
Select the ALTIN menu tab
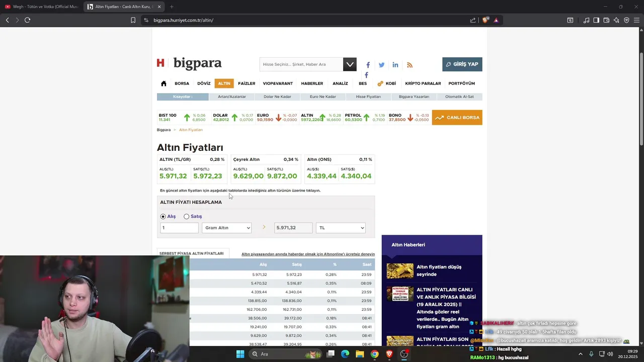coord(224,83)
